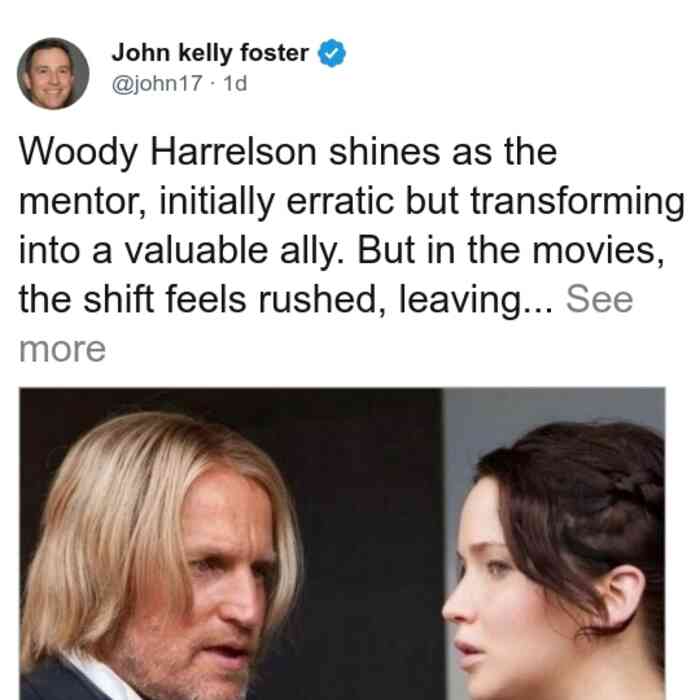Click the 'mentor, initially erratic' text line

pyautogui.click(x=351, y=201)
